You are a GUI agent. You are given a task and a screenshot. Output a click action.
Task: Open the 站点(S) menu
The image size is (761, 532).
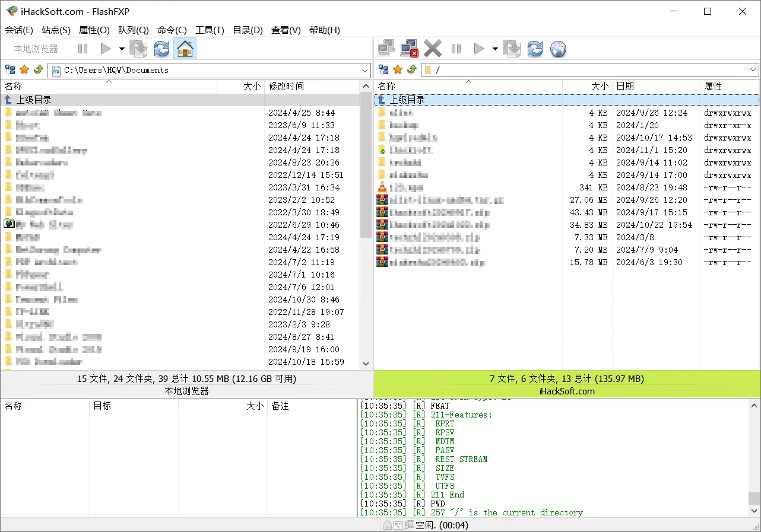(56, 30)
